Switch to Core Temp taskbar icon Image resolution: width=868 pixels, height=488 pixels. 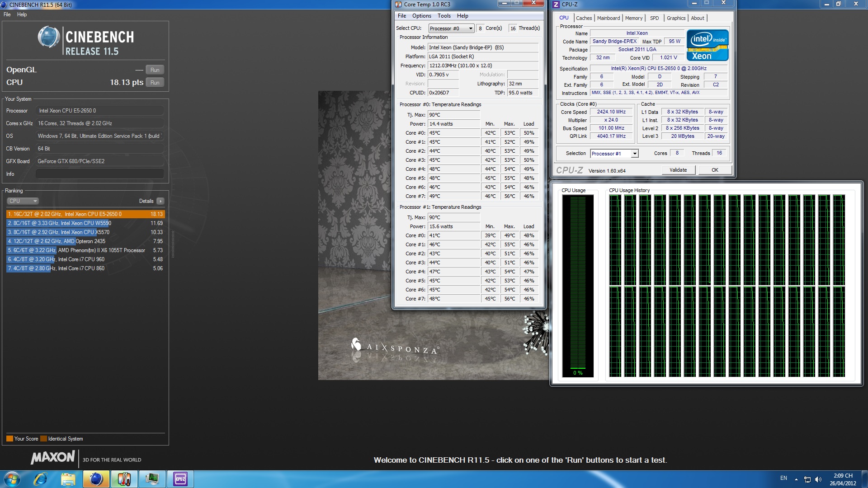(x=124, y=479)
